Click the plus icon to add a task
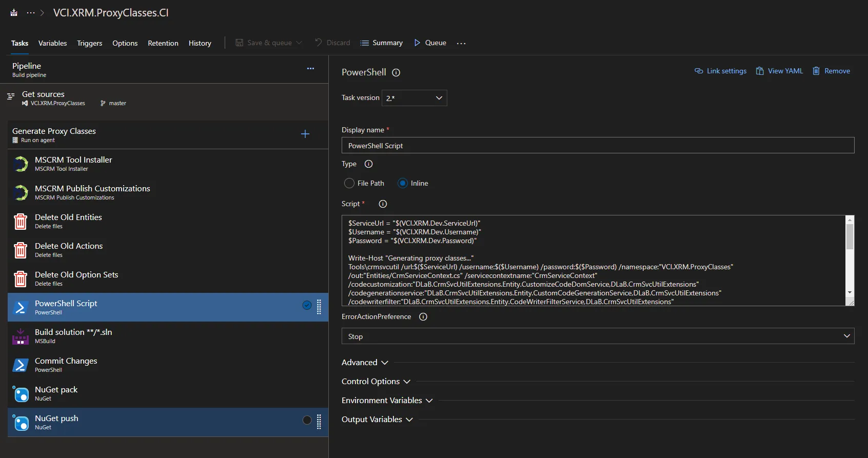The image size is (868, 458). point(305,134)
